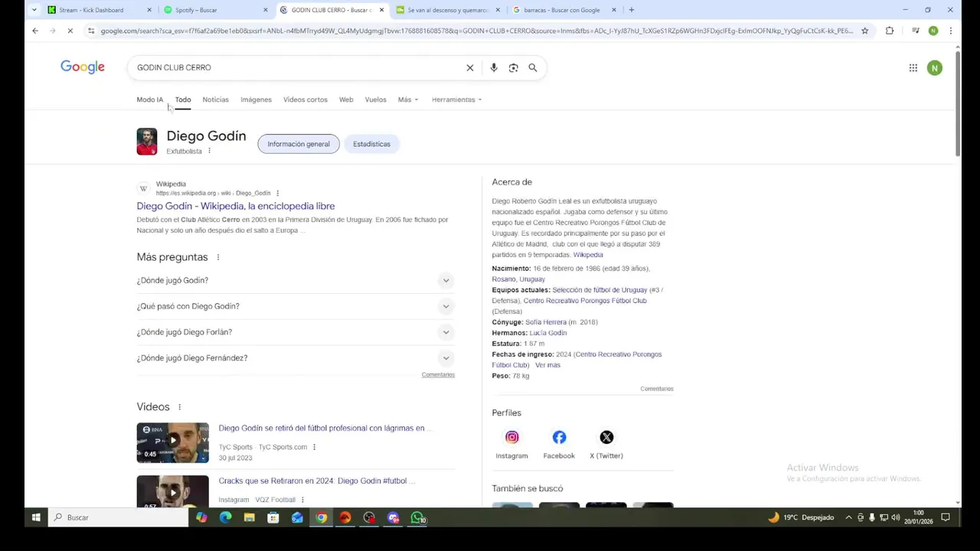Open Chrome's three-dot menu
Viewport: 980px width, 551px height.
coord(950,31)
